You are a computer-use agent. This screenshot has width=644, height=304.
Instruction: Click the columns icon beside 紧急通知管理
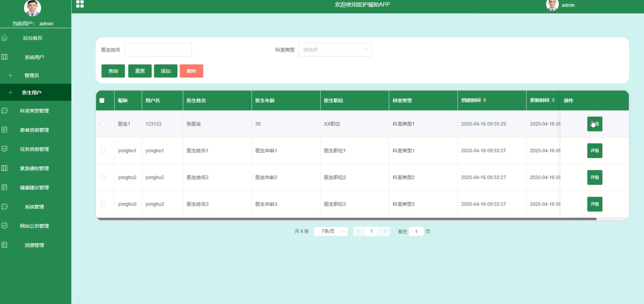[x=5, y=168]
